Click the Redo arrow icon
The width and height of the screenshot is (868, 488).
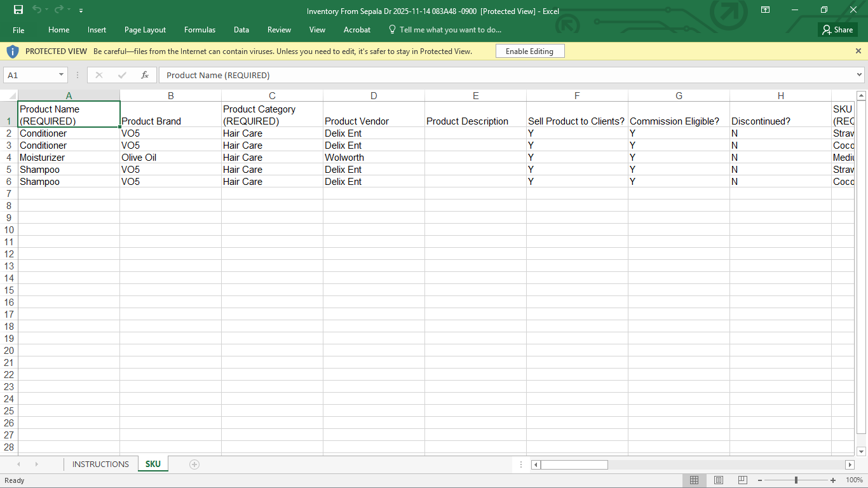point(58,10)
